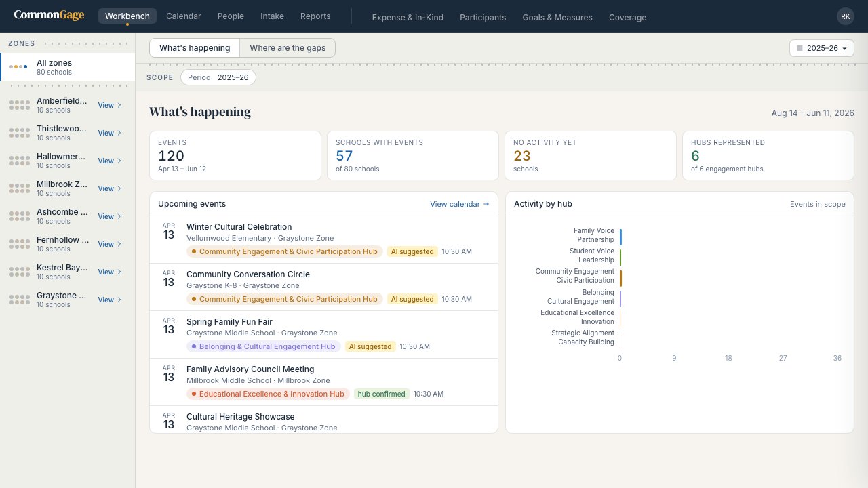868x488 pixels.
Task: Click the Hubs represented card
Action: click(x=768, y=156)
